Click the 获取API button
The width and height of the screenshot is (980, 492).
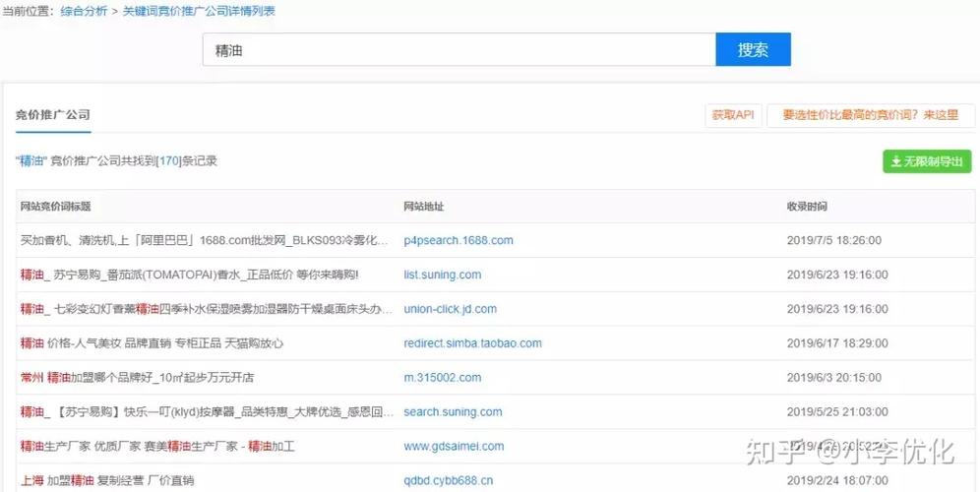click(734, 115)
